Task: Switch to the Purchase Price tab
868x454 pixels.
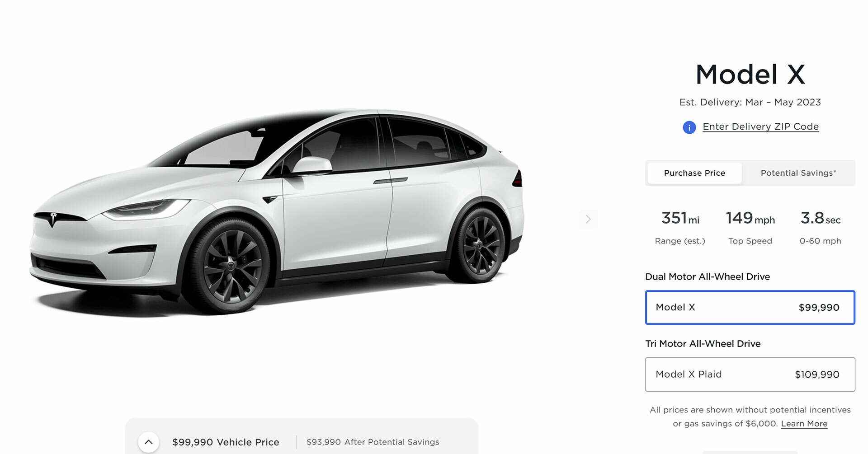Action: click(694, 173)
